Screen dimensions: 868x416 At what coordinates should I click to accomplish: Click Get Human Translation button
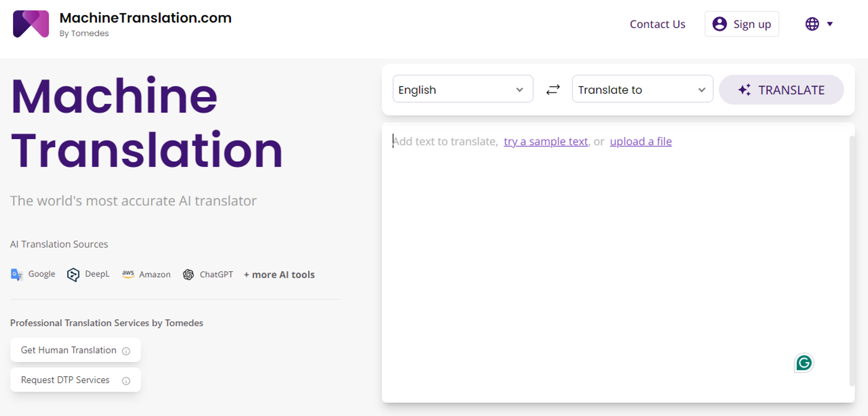[x=76, y=350]
